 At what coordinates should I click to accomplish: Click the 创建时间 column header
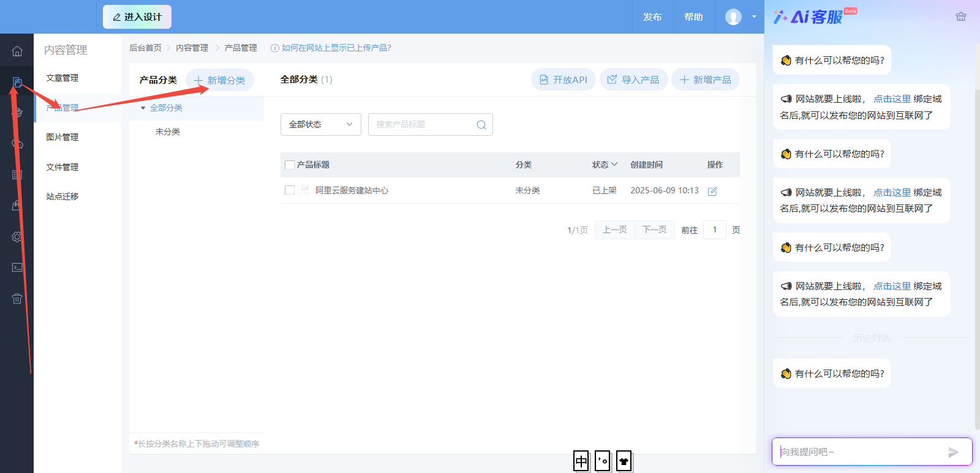pyautogui.click(x=647, y=165)
